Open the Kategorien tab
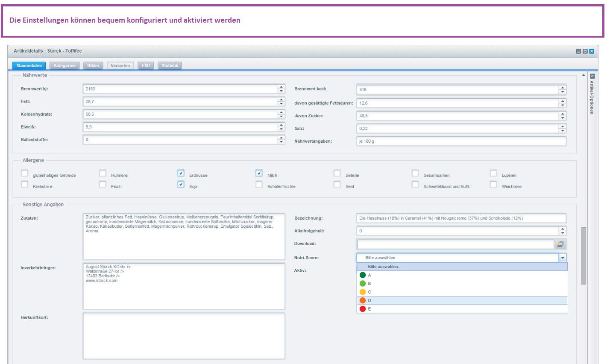 (x=65, y=66)
